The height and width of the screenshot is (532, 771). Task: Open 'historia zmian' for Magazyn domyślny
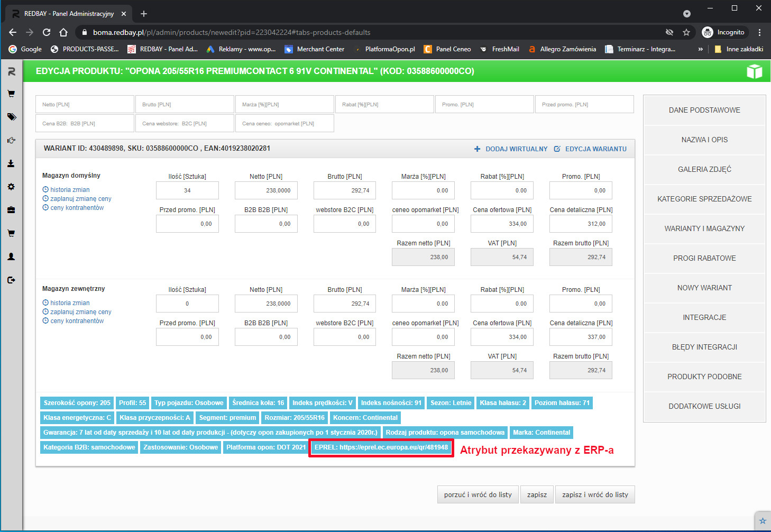coord(70,190)
